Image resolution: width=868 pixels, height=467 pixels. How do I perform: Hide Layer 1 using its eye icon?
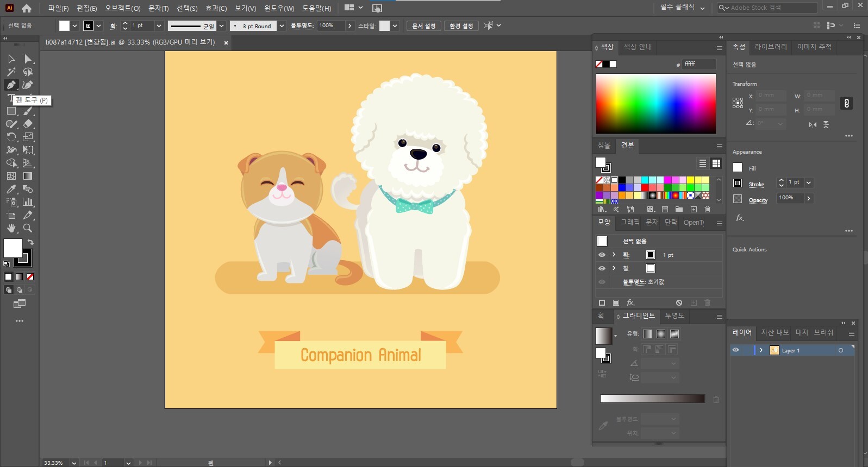[735, 350]
